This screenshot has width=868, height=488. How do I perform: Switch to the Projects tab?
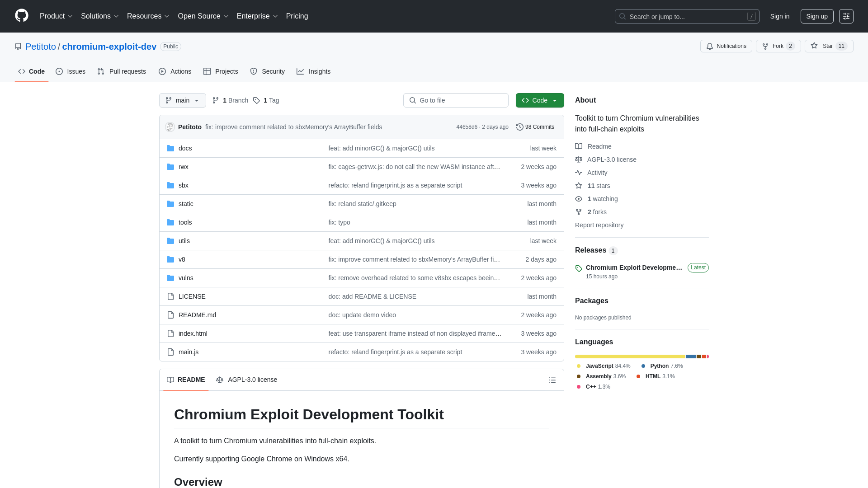(x=221, y=71)
